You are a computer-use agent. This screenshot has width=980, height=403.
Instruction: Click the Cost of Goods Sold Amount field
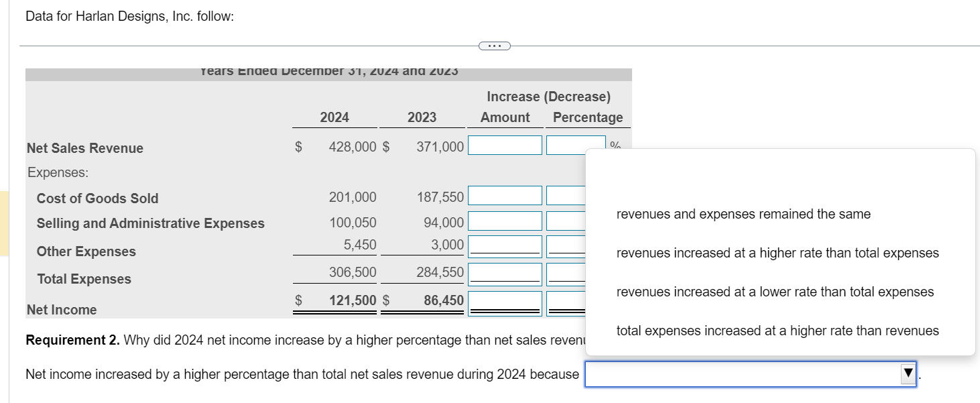coord(504,195)
